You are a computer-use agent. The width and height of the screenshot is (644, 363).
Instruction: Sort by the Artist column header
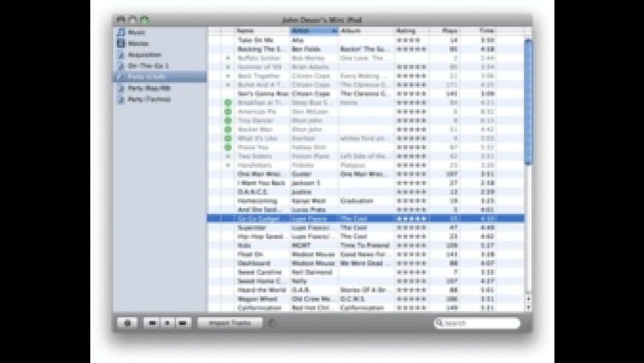coord(314,31)
